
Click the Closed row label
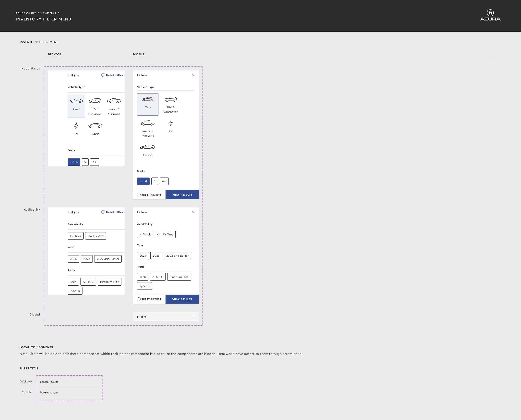[x=35, y=315]
